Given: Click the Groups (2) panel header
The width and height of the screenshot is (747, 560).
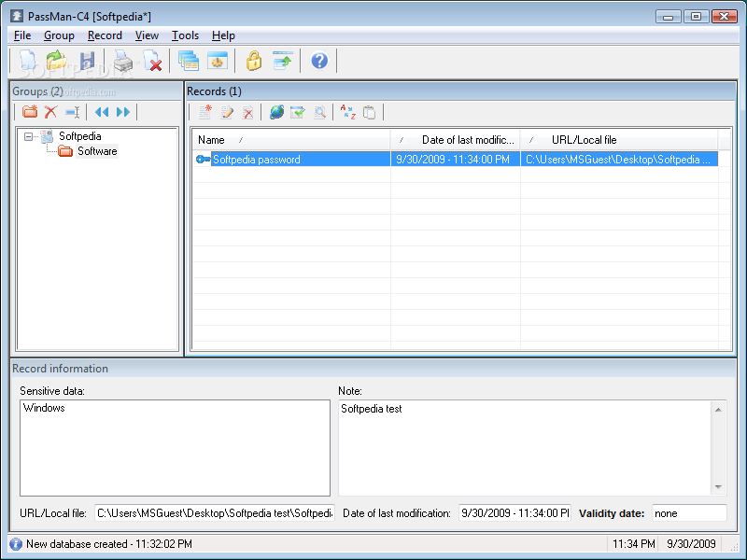Looking at the screenshot, I should pyautogui.click(x=97, y=91).
